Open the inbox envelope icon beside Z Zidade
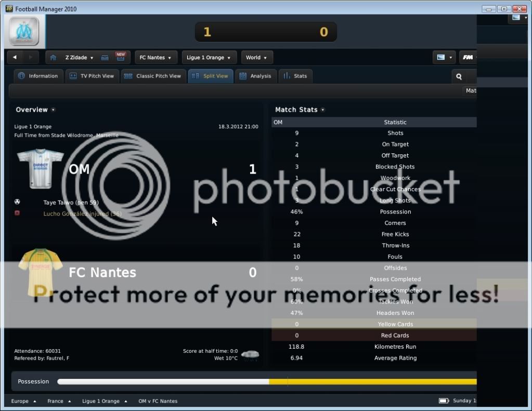 (x=105, y=58)
